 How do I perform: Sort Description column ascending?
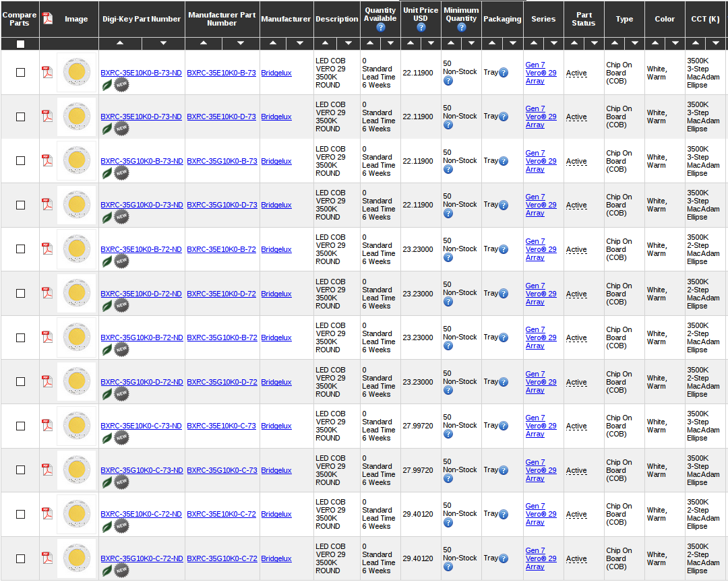[325, 43]
